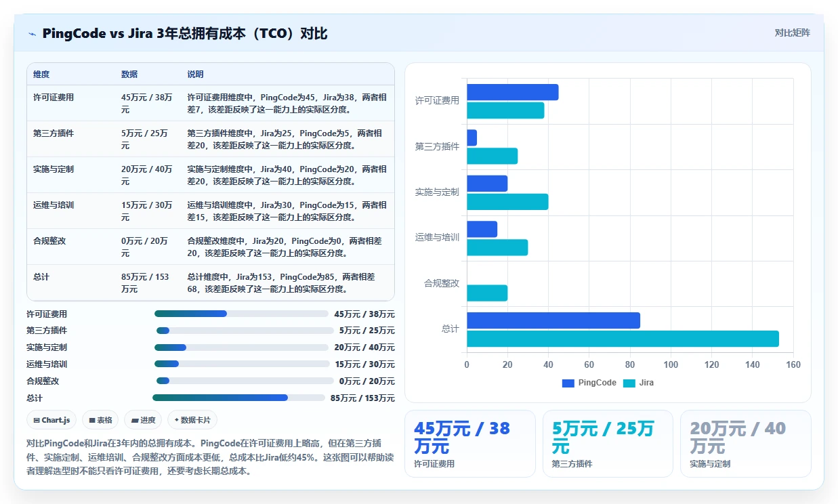Screen dimensions: 838x504
Task: Click the table description saying 两者相差7
Action: (x=287, y=103)
